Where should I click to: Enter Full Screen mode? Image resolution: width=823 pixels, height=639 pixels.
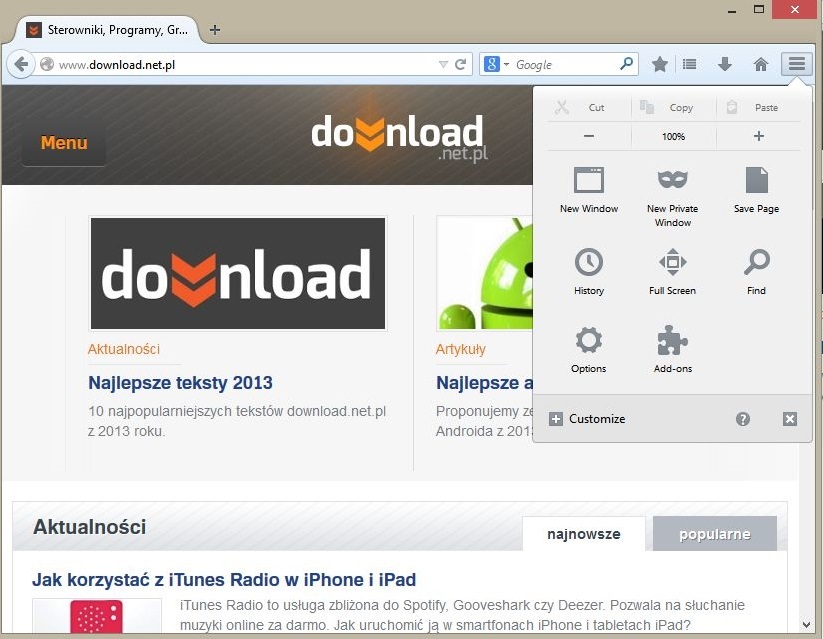coord(672,272)
